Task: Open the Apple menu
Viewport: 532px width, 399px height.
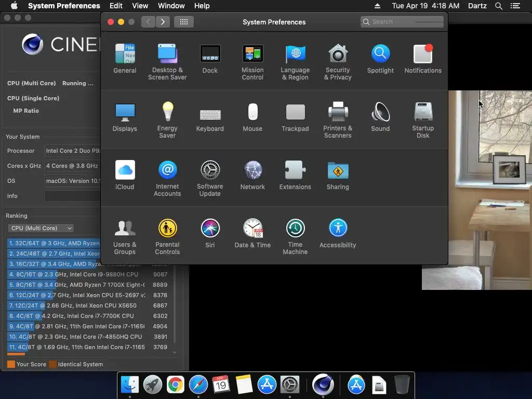Action: pos(14,6)
